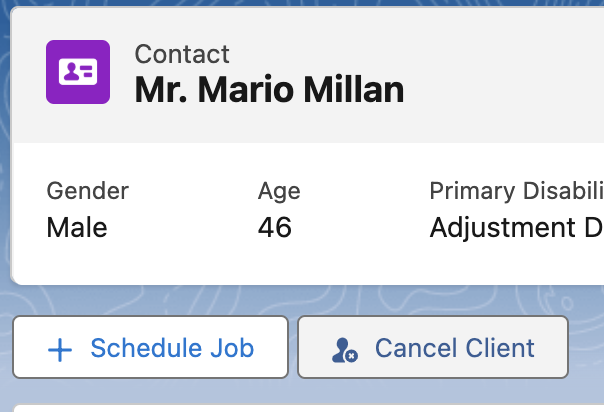Screen dimensions: 604x412
Task: Click the purple Contact card icon
Action: [x=78, y=72]
